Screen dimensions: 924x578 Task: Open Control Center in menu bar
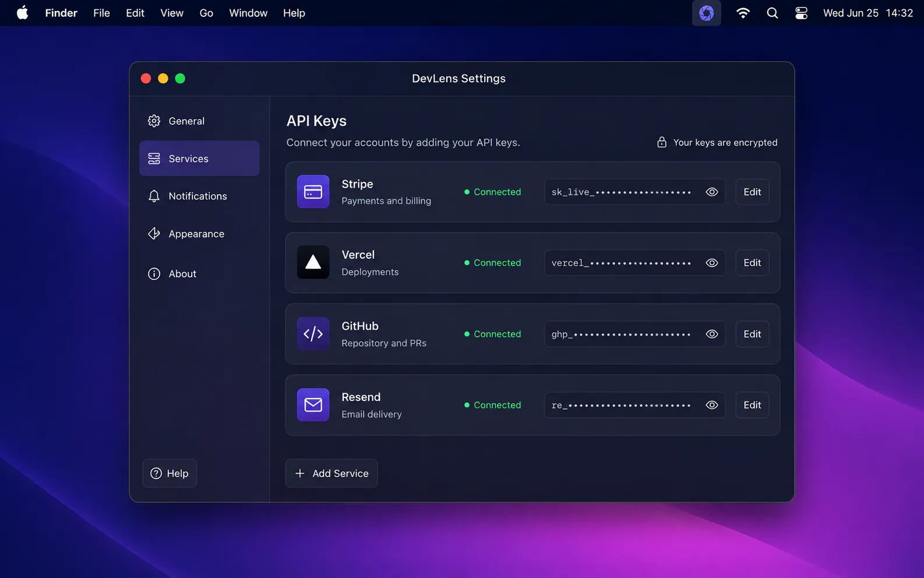point(802,13)
